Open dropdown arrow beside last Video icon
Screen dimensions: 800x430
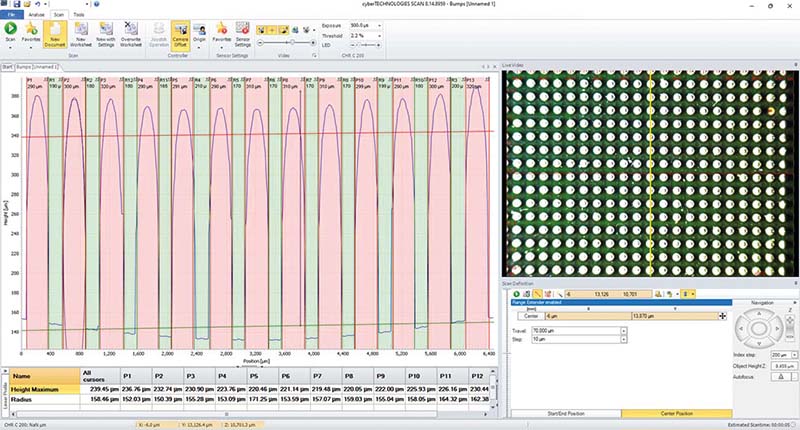(313, 30)
